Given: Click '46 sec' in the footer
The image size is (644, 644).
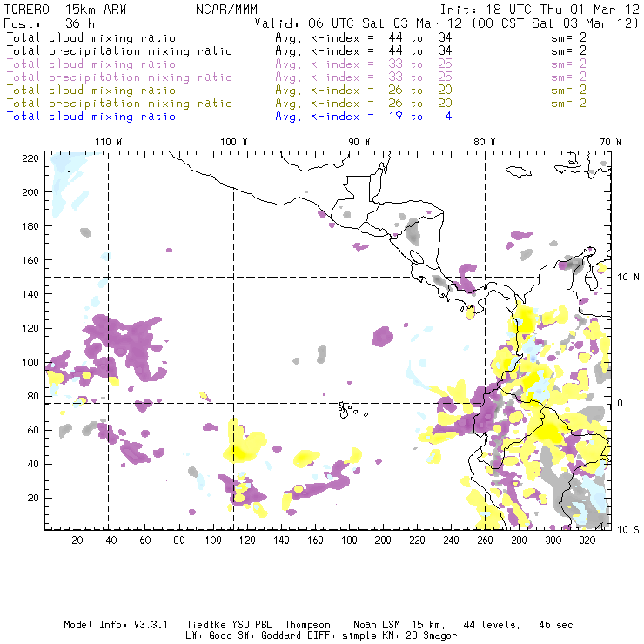Looking at the screenshot, I should [x=556, y=625].
